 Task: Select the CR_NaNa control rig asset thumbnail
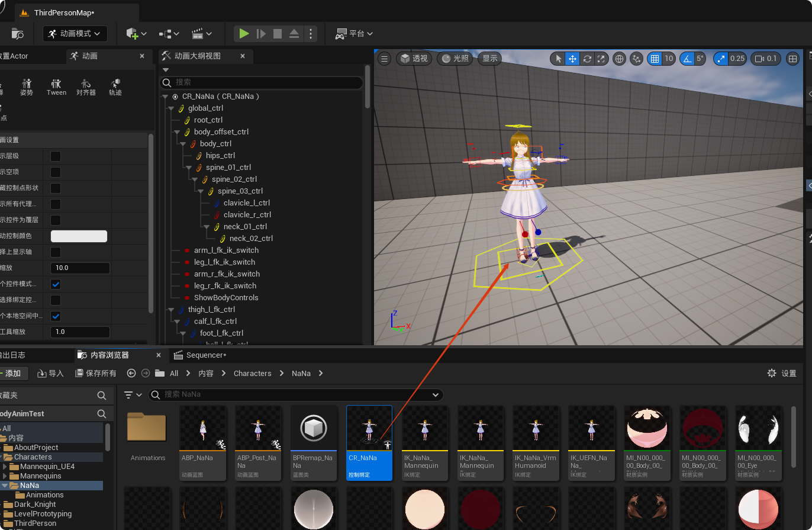[x=369, y=443]
